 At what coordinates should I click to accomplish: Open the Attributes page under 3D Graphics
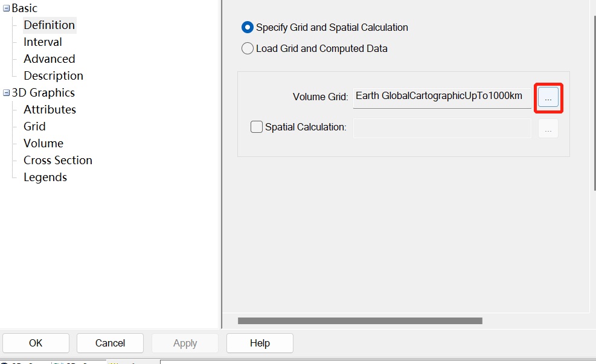[x=50, y=109]
